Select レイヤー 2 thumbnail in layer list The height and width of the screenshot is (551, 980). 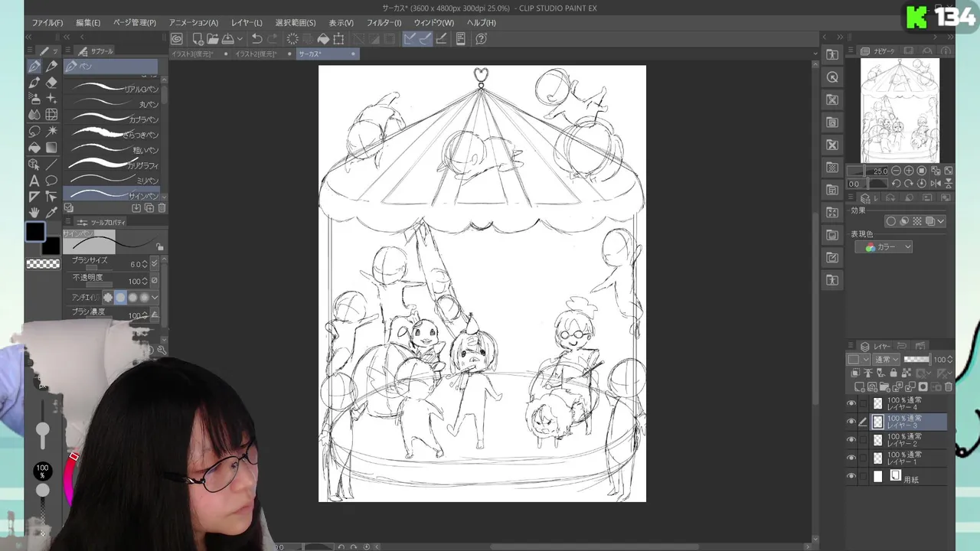pyautogui.click(x=878, y=440)
